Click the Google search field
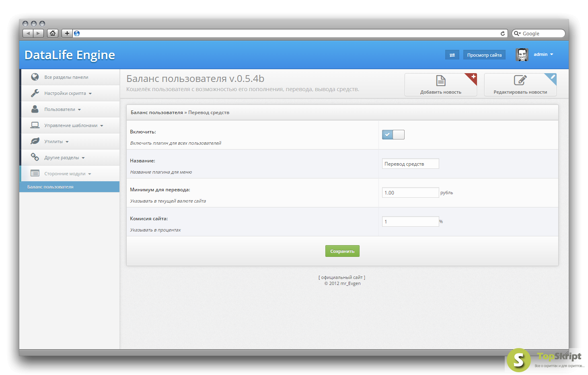The height and width of the screenshot is (375, 588). pos(538,33)
